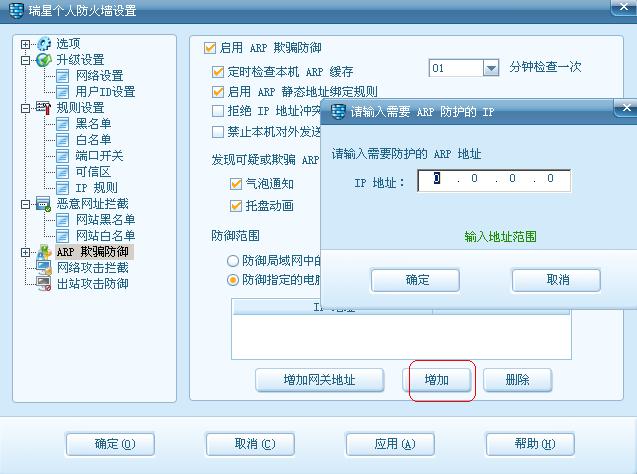Click 取消 (C) at the bottom

pyautogui.click(x=250, y=444)
